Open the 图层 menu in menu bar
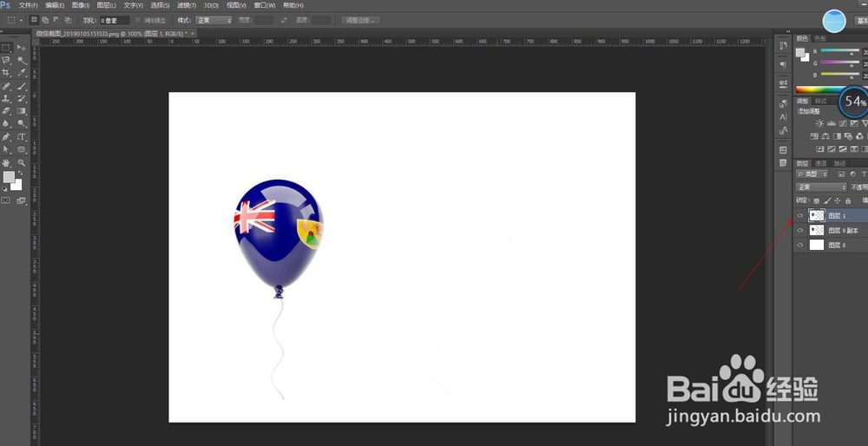This screenshot has height=446, width=868. (x=106, y=5)
